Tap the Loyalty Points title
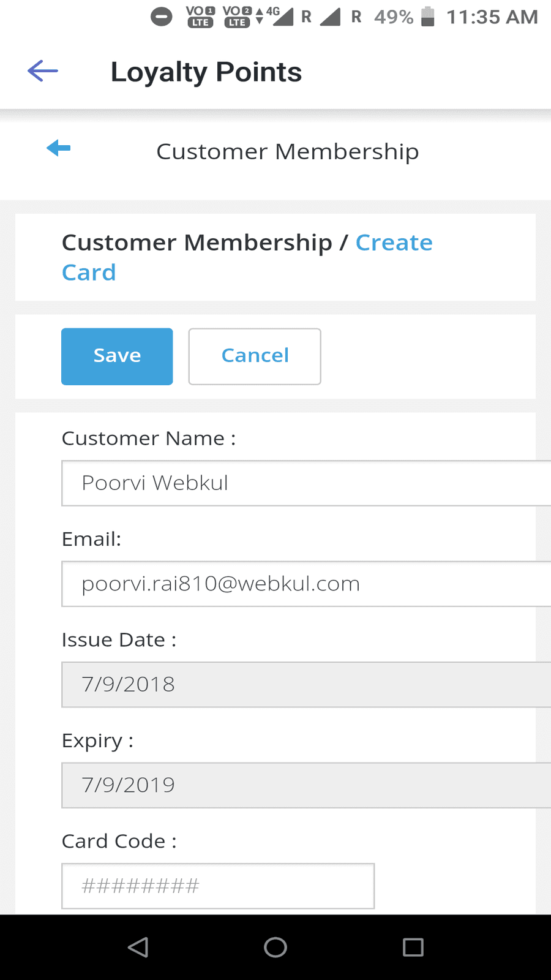Image resolution: width=551 pixels, height=980 pixels. point(206,72)
